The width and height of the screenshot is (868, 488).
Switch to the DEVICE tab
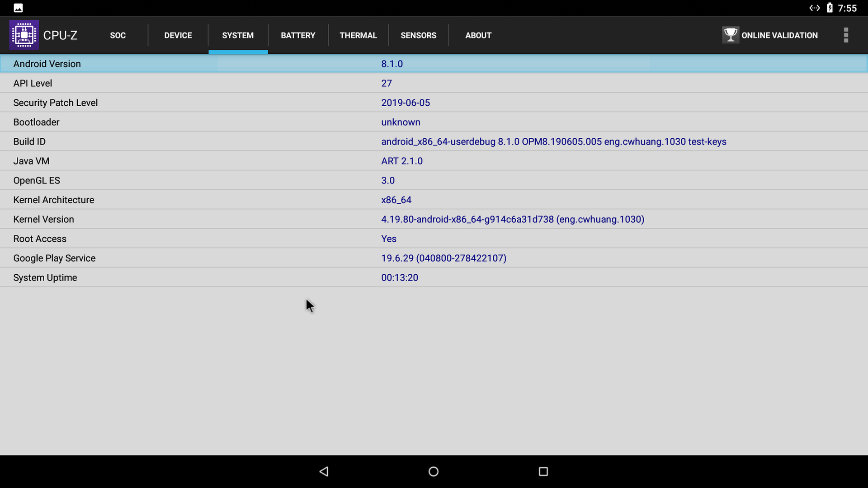coord(178,35)
